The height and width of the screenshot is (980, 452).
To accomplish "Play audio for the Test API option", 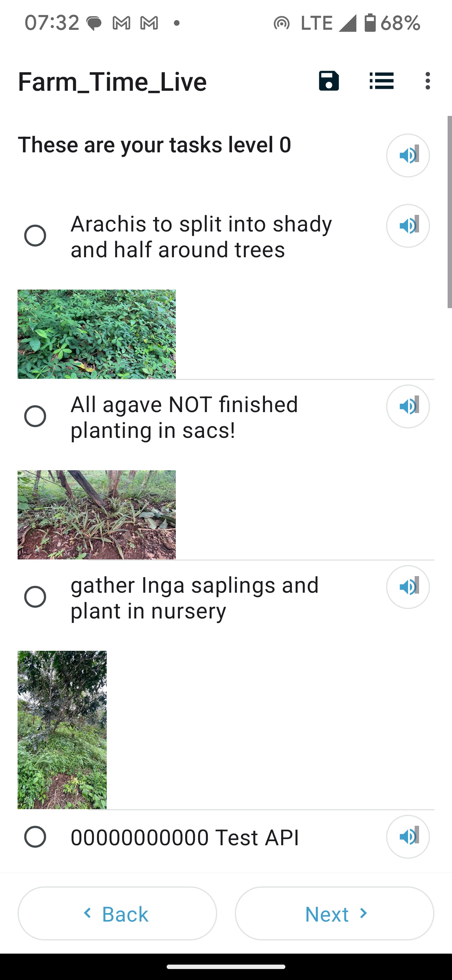I will coord(408,836).
